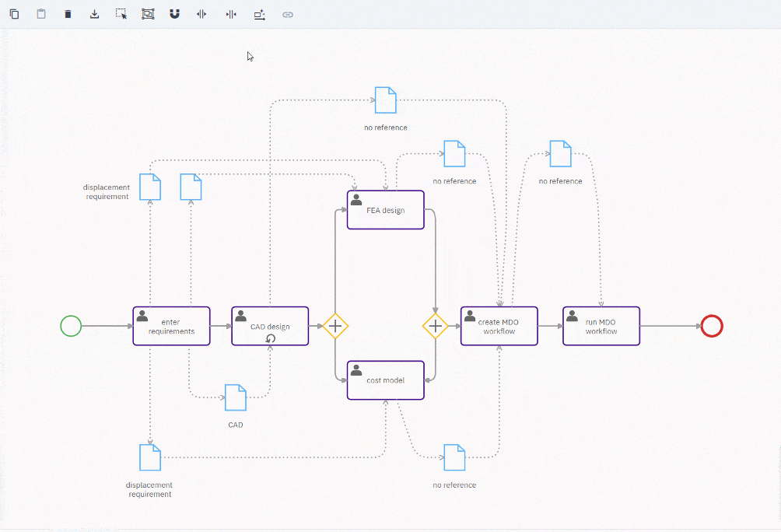This screenshot has width=781, height=532.
Task: Click the user icon in 'FEA design'
Action: (x=356, y=200)
